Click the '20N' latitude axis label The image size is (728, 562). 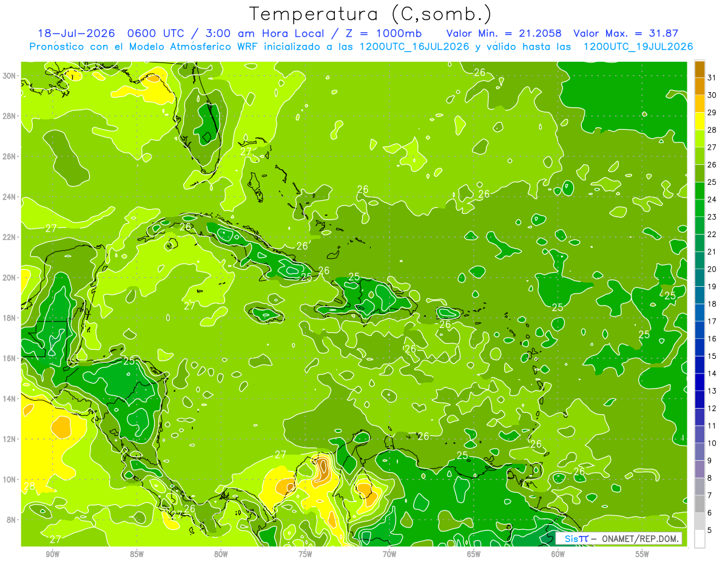pyautogui.click(x=9, y=278)
